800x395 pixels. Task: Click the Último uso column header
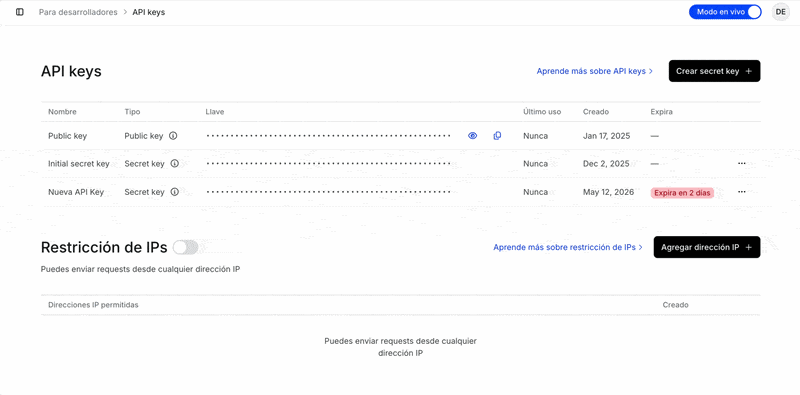click(x=542, y=112)
